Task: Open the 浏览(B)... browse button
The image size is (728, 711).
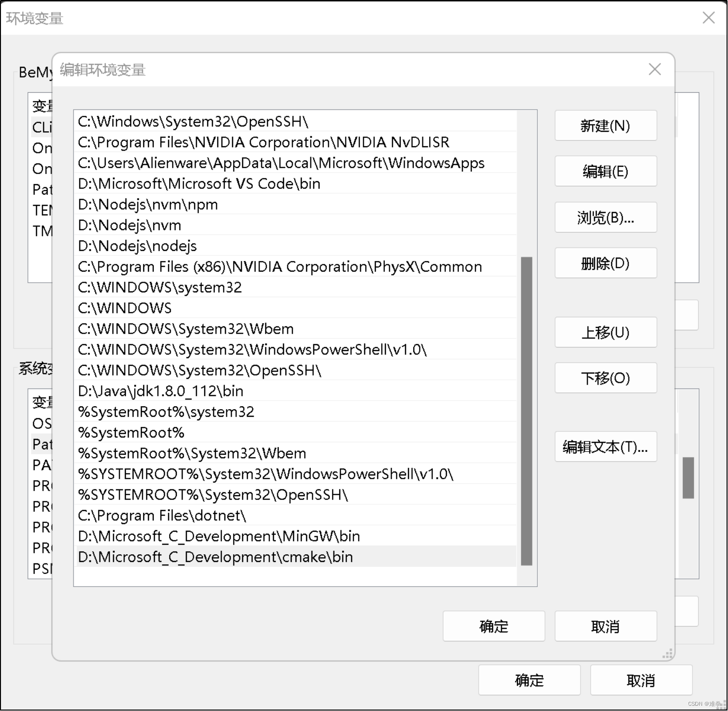Action: [605, 217]
